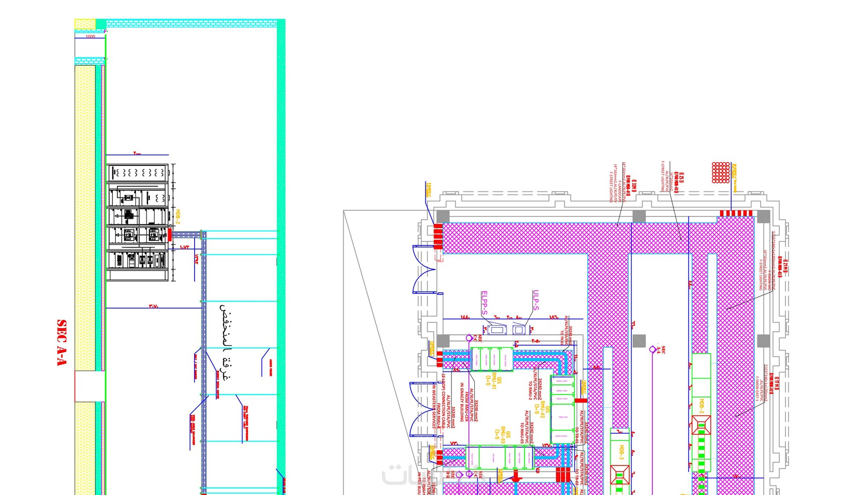This screenshot has width=868, height=495.
Task: Select the "TO RMU-2" cable destination text
Action: (531, 391)
